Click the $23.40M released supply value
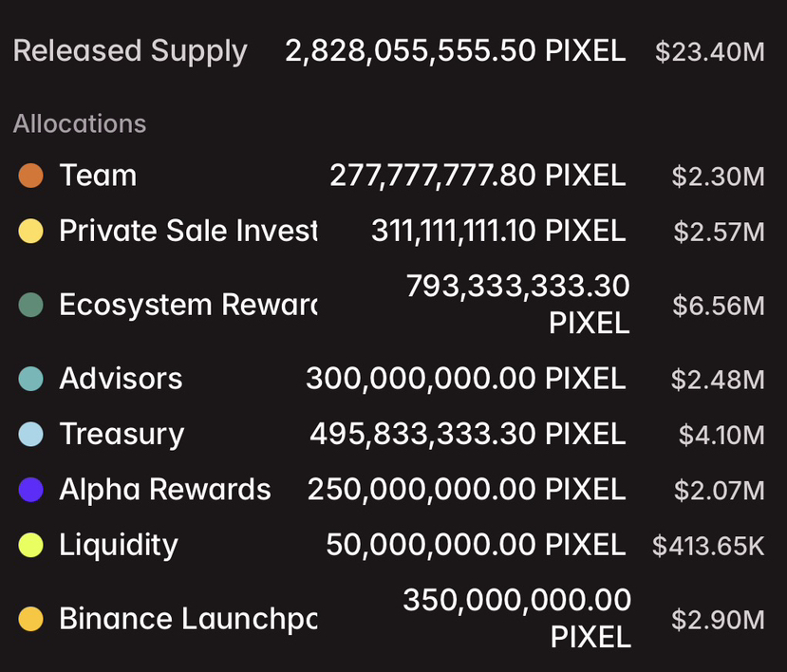 click(710, 51)
